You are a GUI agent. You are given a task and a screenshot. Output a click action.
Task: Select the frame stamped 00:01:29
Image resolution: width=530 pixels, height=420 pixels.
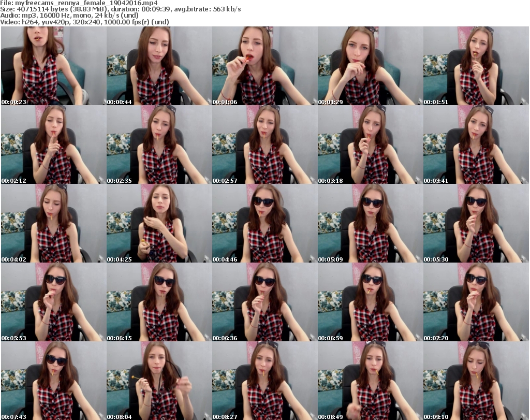pyautogui.click(x=371, y=66)
